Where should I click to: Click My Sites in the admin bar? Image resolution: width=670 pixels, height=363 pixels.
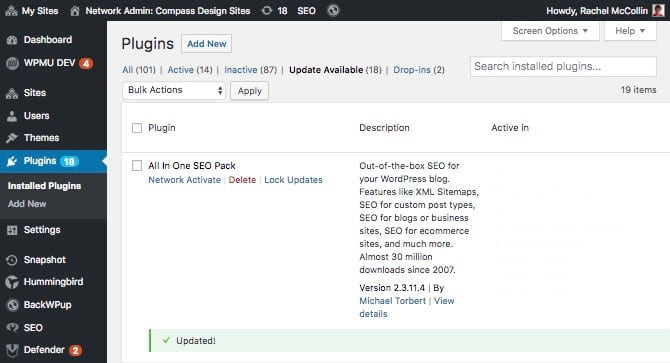click(x=40, y=11)
